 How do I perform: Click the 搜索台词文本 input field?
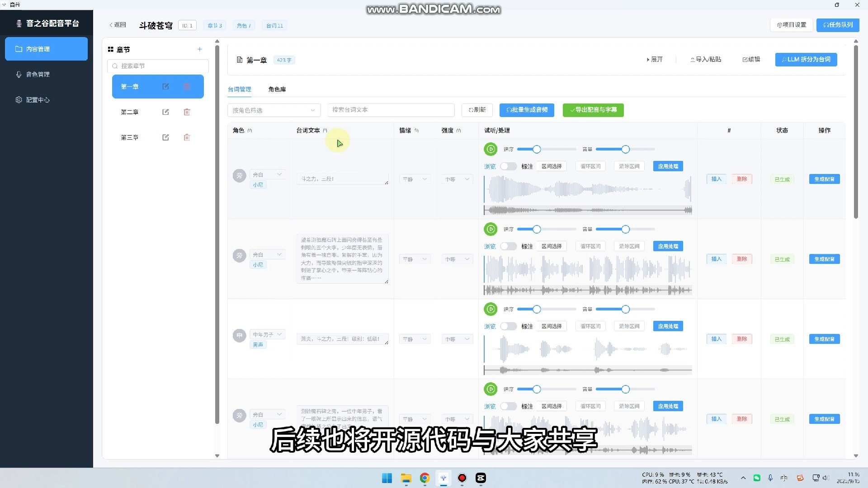coord(391,110)
